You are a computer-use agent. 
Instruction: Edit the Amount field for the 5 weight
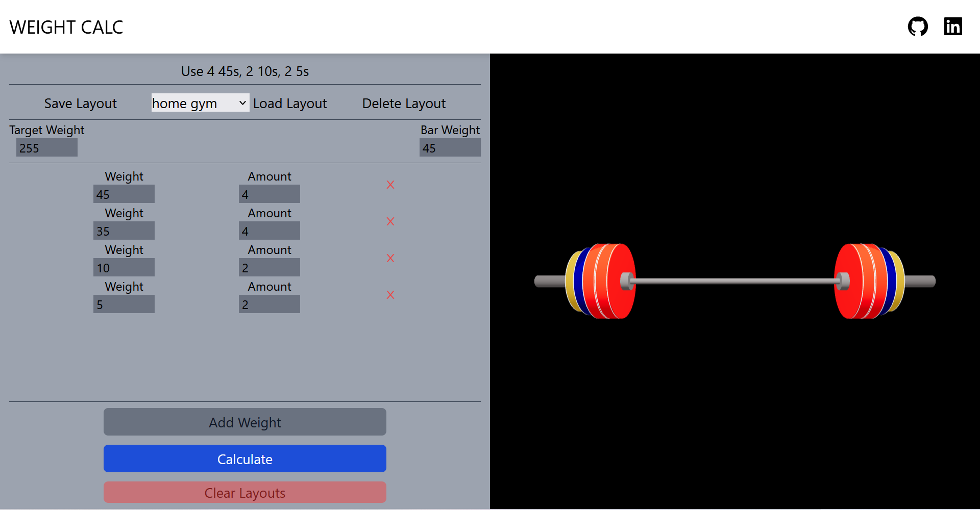269,304
